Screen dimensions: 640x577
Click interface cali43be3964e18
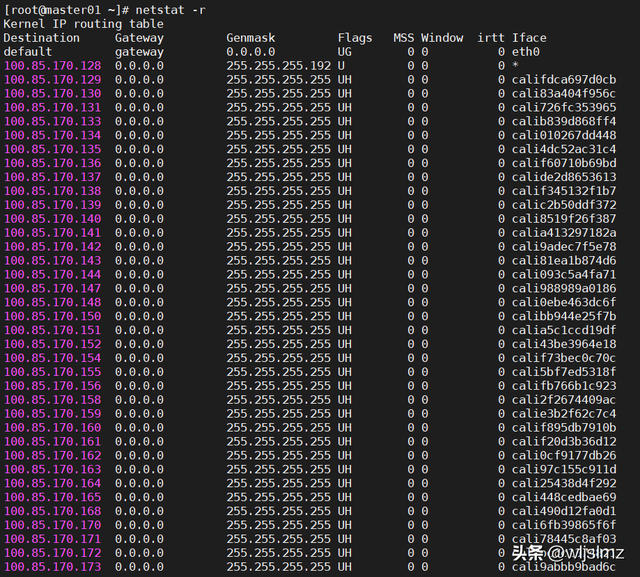[564, 344]
